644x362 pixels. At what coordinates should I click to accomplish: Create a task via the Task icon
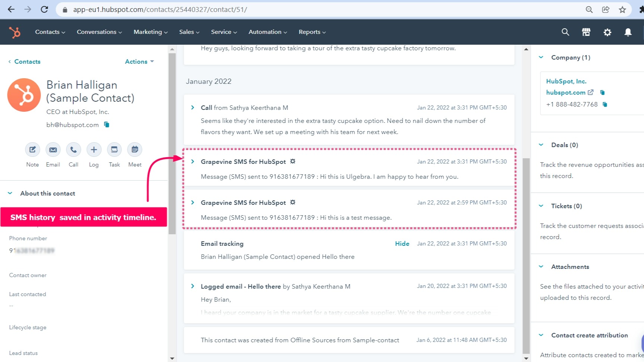(114, 150)
